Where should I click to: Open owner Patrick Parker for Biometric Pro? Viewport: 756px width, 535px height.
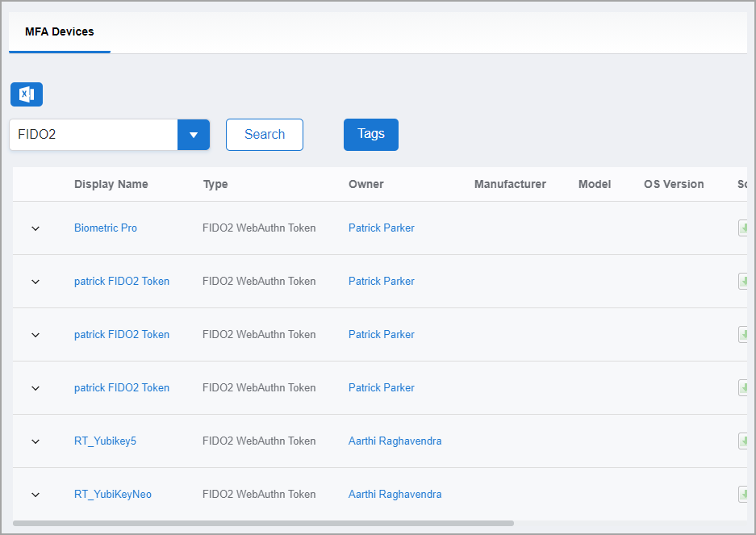(381, 228)
